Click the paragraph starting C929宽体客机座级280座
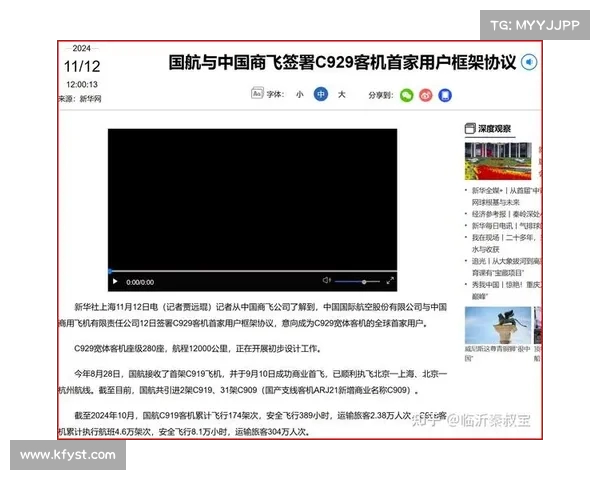This screenshot has height=480, width=600. pos(198,348)
